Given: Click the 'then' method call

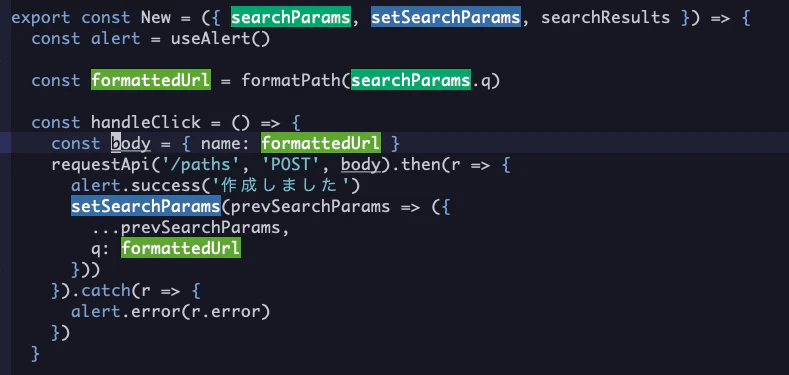Looking at the screenshot, I should [421, 165].
